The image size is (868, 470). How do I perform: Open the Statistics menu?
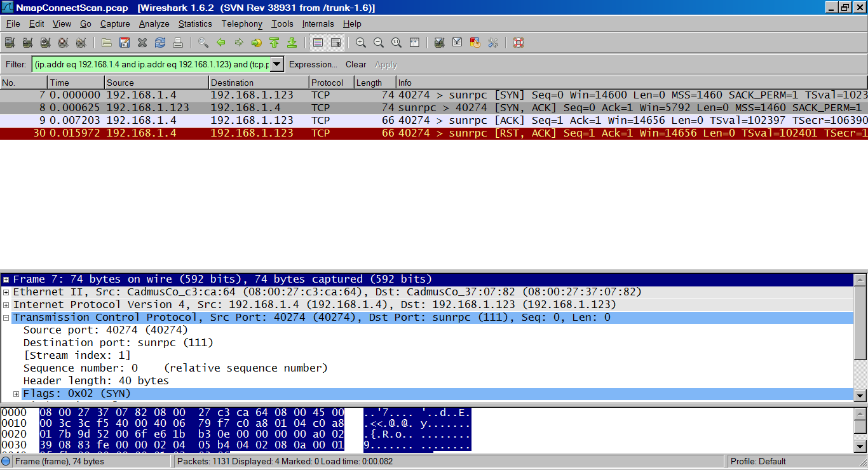coord(195,24)
